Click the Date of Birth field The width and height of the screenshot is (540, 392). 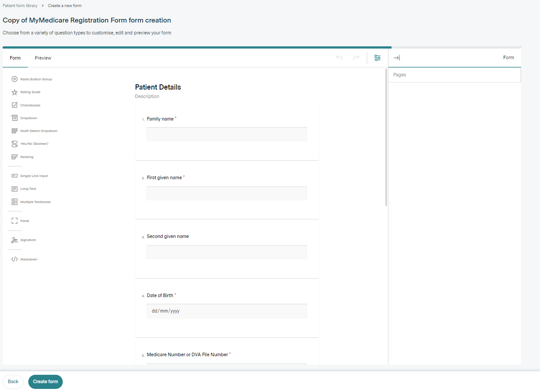[x=227, y=311]
